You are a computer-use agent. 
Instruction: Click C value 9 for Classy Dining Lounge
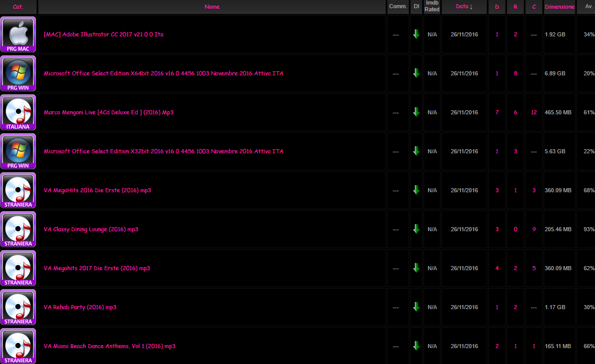click(x=534, y=230)
